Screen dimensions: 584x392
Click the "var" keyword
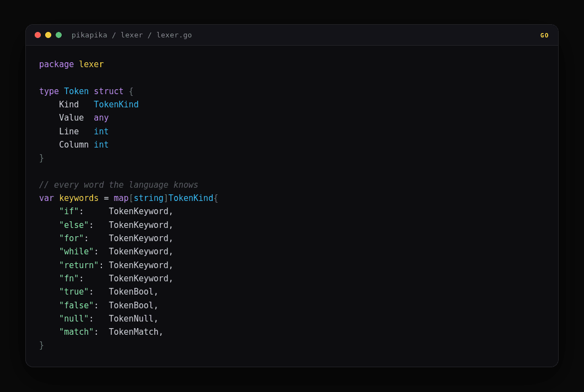tap(47, 198)
